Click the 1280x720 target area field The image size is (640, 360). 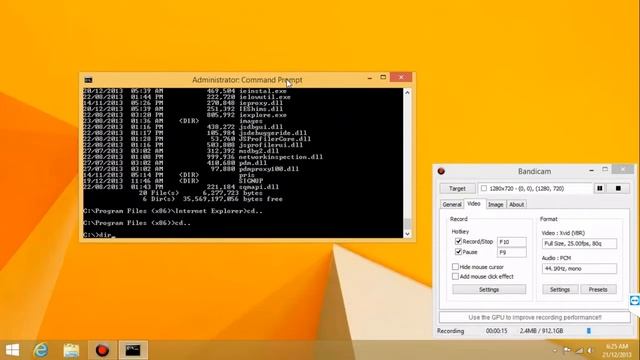coord(535,188)
